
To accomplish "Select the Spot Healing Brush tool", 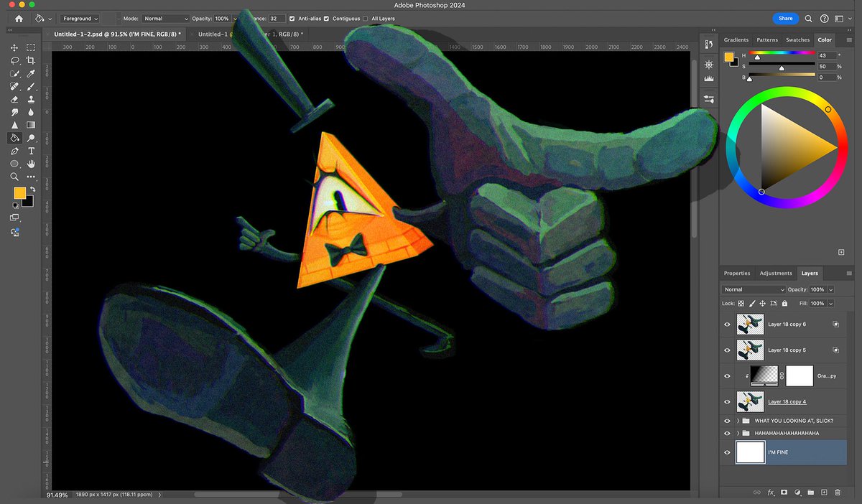I will point(14,86).
